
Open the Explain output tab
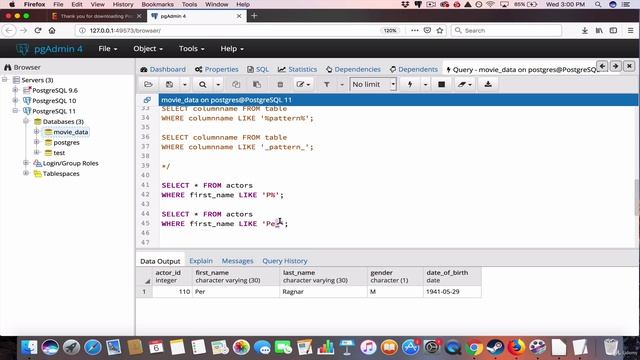[x=201, y=261]
